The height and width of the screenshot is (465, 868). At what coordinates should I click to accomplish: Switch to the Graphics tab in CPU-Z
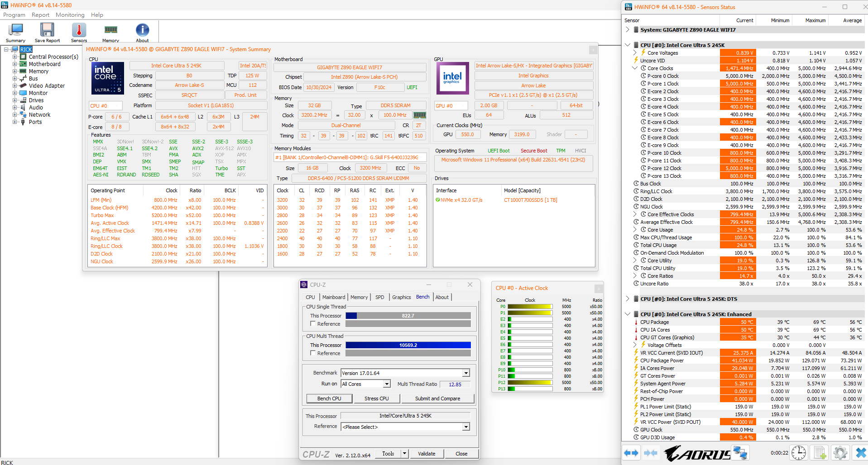402,297
